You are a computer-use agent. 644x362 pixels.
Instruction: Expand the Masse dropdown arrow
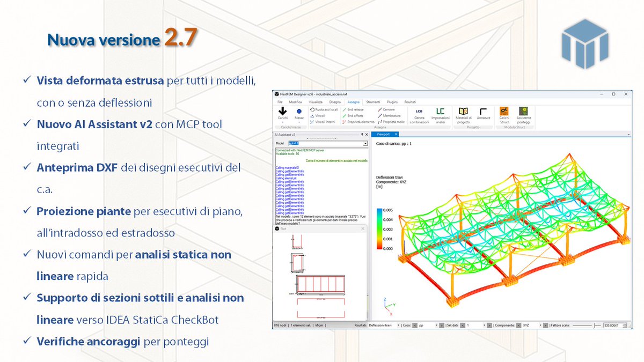(299, 122)
